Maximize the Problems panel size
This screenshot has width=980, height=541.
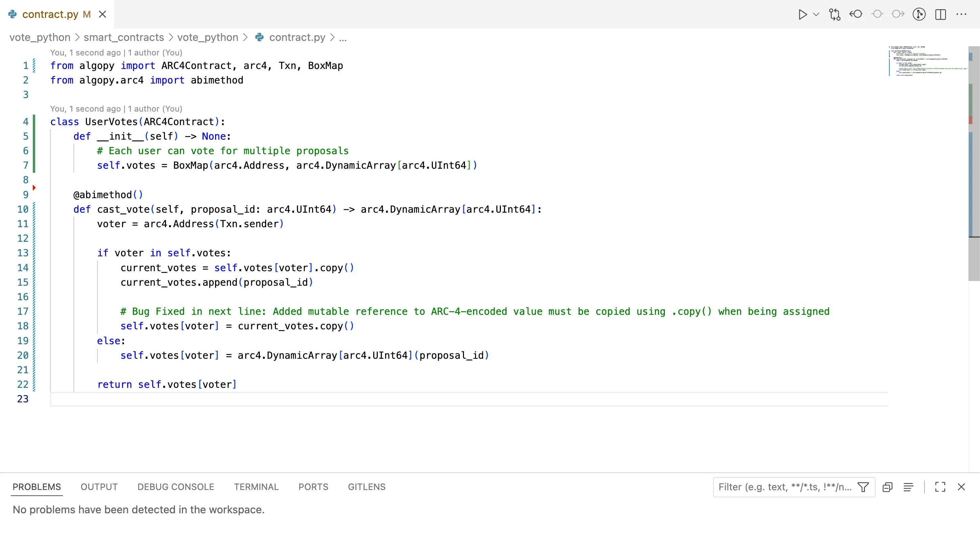pyautogui.click(x=940, y=487)
